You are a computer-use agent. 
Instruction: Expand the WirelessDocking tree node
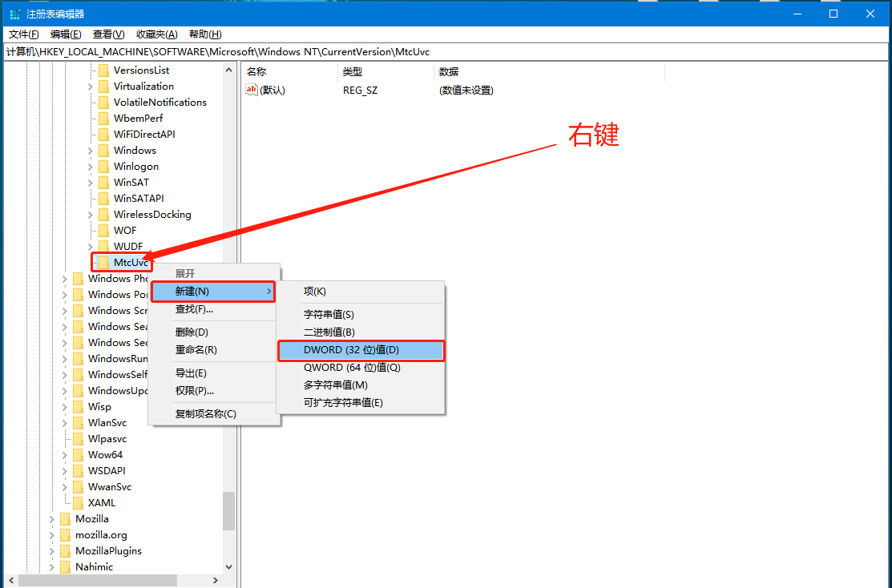[x=91, y=215]
